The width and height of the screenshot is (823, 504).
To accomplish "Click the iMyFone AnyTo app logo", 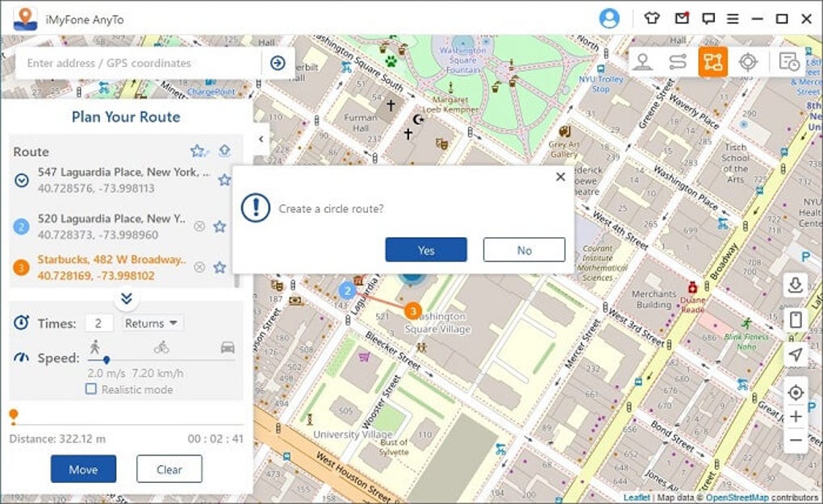I will point(25,19).
